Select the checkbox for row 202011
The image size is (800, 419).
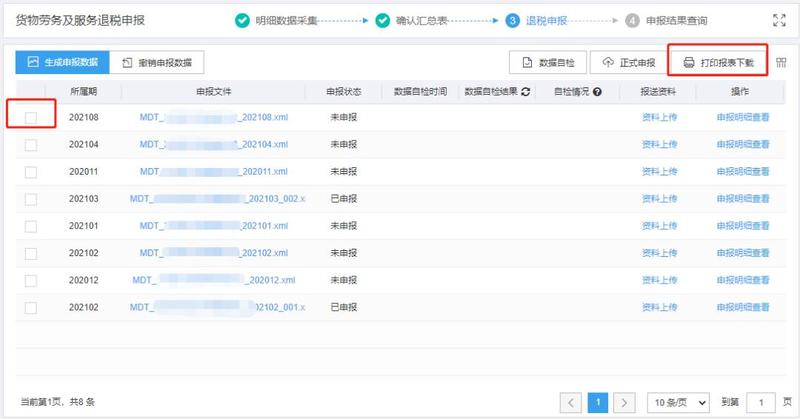pos(31,172)
